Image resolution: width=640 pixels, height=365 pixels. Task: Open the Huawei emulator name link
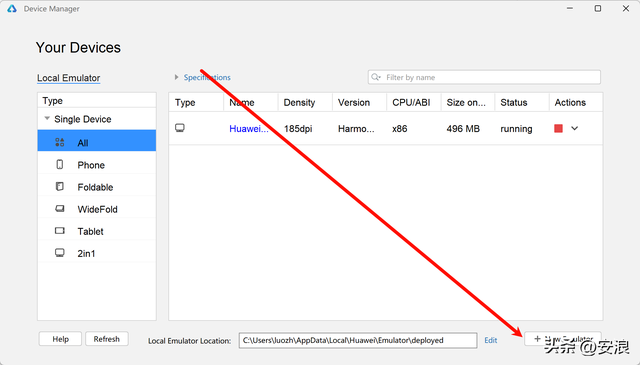point(249,129)
